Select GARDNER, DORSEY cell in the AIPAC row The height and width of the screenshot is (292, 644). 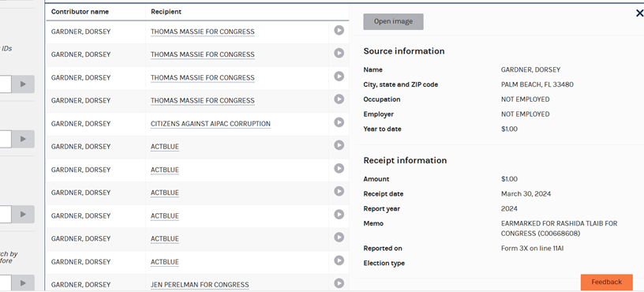coord(81,124)
